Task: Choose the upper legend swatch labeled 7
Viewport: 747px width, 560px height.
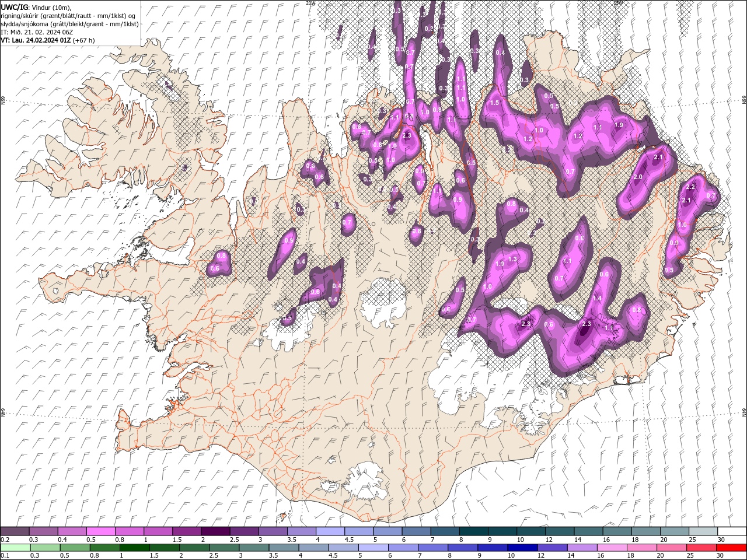Action: coord(445,531)
